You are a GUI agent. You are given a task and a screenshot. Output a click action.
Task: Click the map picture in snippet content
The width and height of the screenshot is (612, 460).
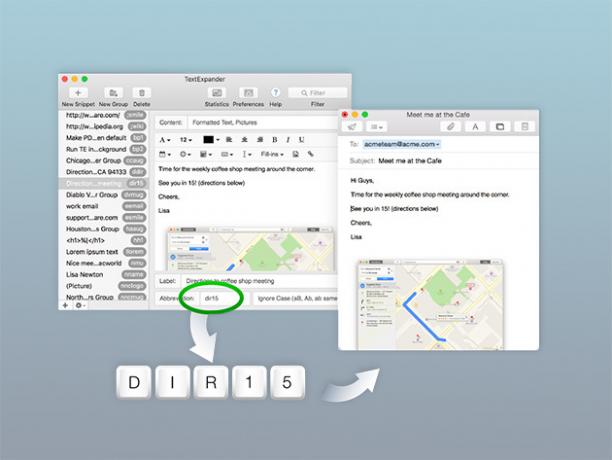click(250, 249)
